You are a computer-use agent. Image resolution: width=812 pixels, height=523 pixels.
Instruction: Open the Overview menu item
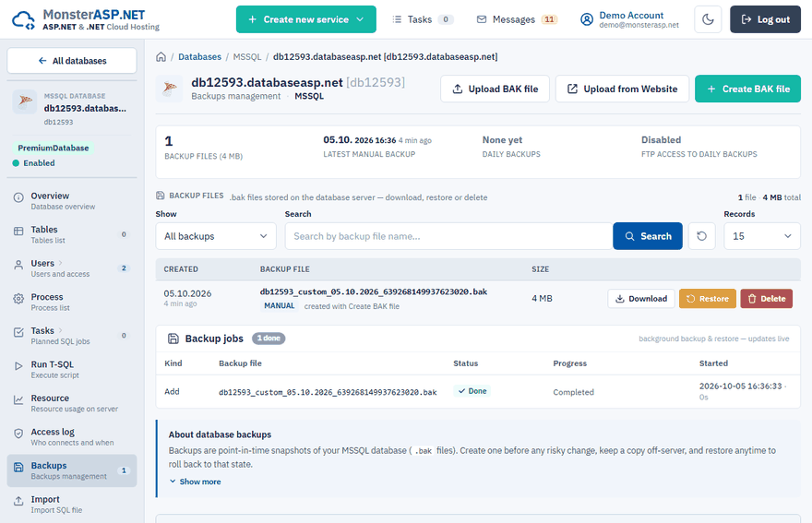[72, 200]
